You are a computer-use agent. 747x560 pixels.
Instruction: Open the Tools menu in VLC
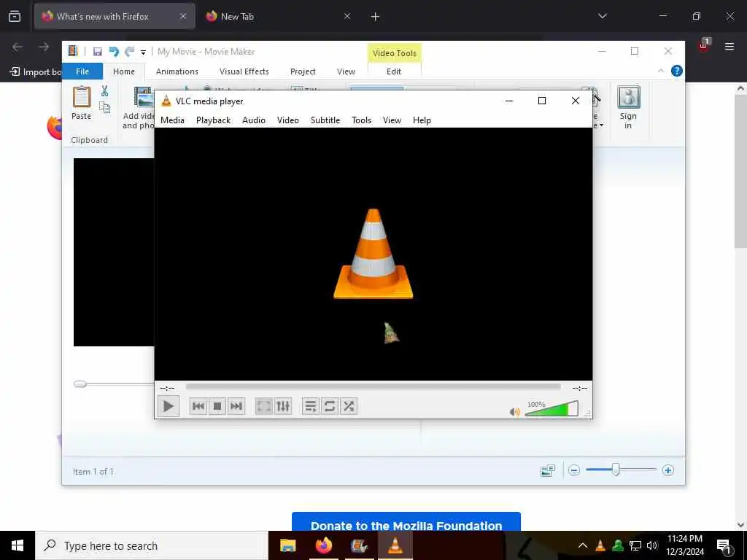361,120
